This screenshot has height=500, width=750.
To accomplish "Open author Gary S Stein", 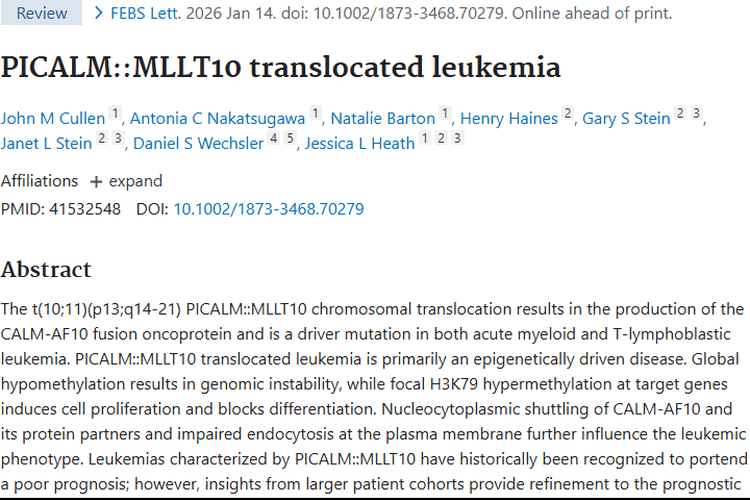I will [626, 118].
